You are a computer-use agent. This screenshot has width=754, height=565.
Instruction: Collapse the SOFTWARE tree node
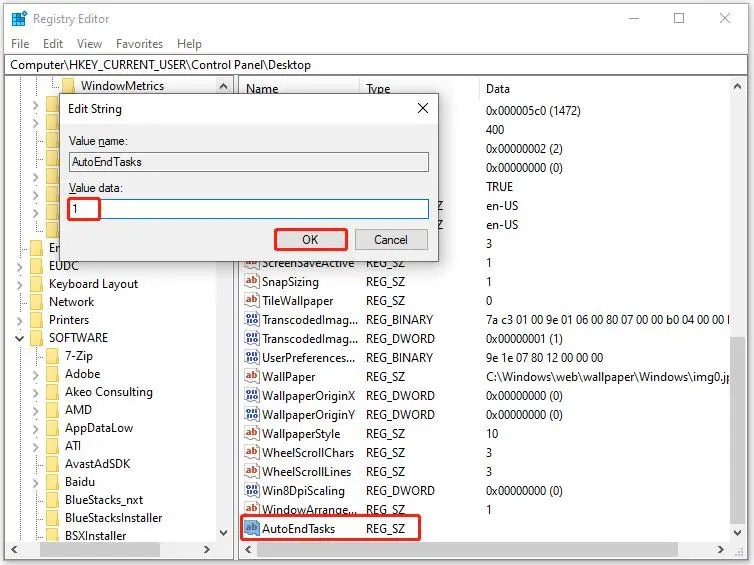coord(19,338)
